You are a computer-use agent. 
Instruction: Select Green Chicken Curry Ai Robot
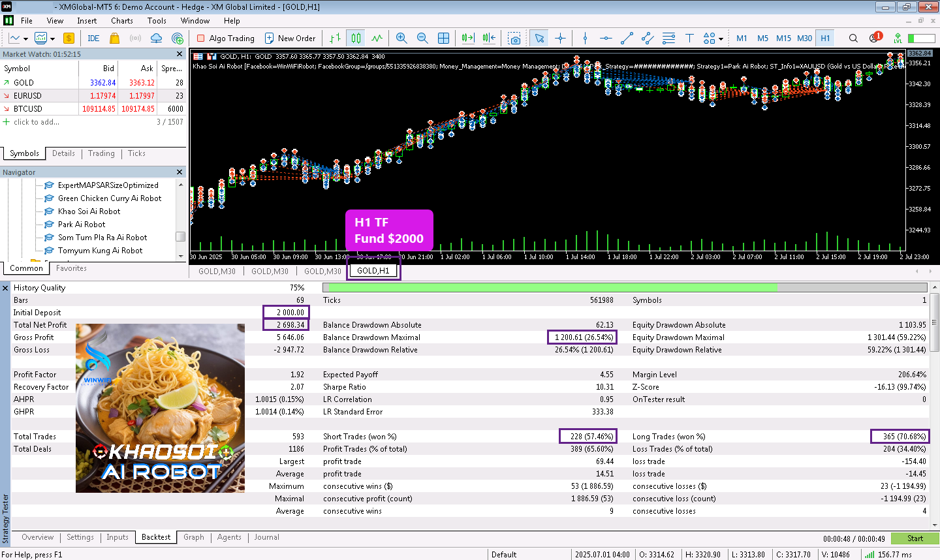coord(110,198)
